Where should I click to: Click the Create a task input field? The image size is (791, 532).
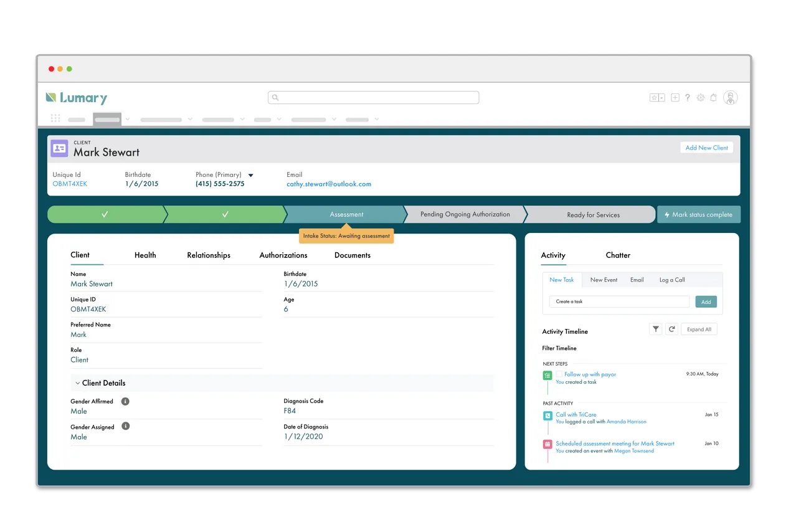(x=619, y=302)
